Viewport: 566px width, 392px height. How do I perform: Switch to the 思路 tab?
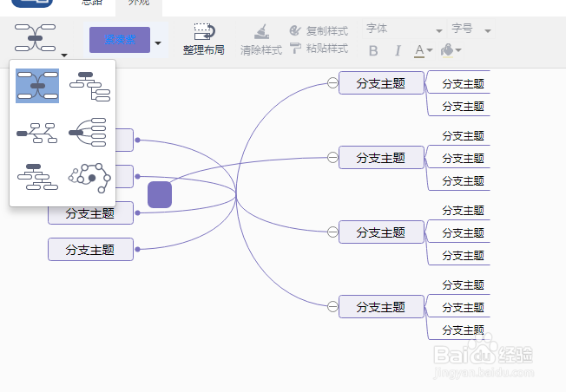[92, 3]
